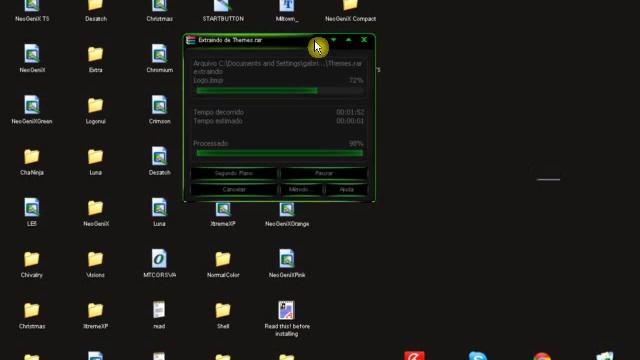Click the Extraindo de Themes.rar title
The width and height of the screenshot is (640, 360).
pyautogui.click(x=230, y=40)
